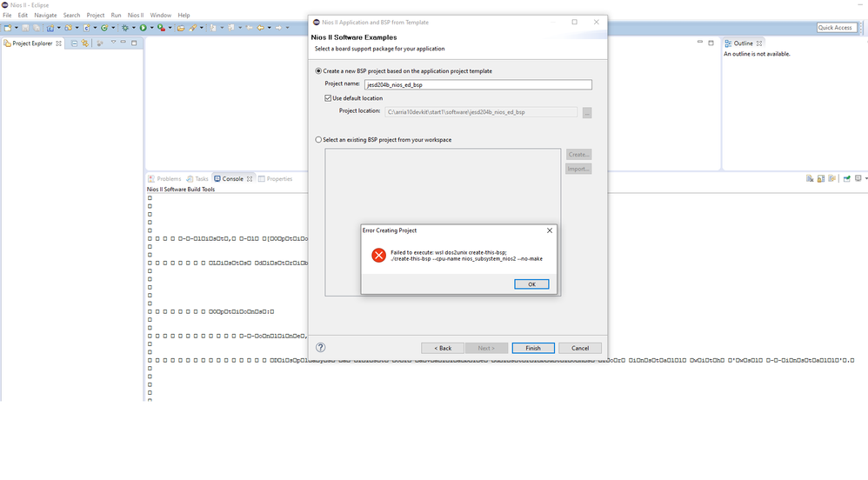Click the Cancel button in wizard
This screenshot has width=868, height=480.
(580, 348)
